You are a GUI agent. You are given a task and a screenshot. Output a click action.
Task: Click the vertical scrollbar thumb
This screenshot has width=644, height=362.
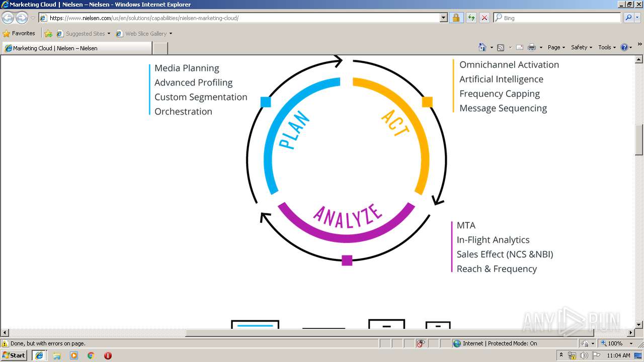639,140
